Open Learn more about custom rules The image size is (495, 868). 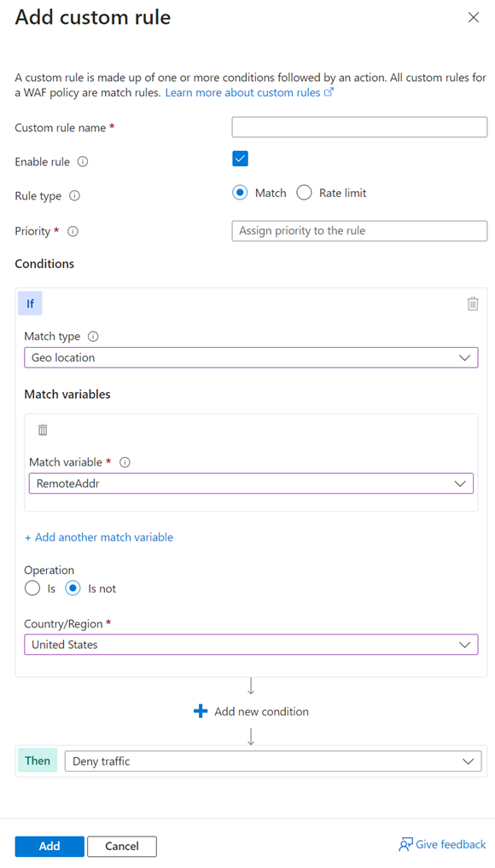(x=249, y=92)
